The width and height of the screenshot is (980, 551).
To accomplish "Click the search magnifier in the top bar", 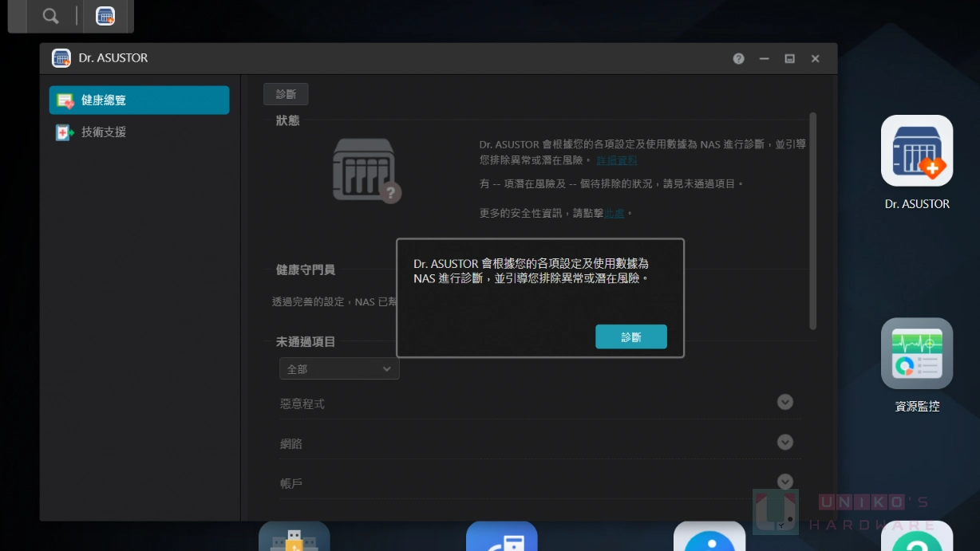I will click(50, 16).
